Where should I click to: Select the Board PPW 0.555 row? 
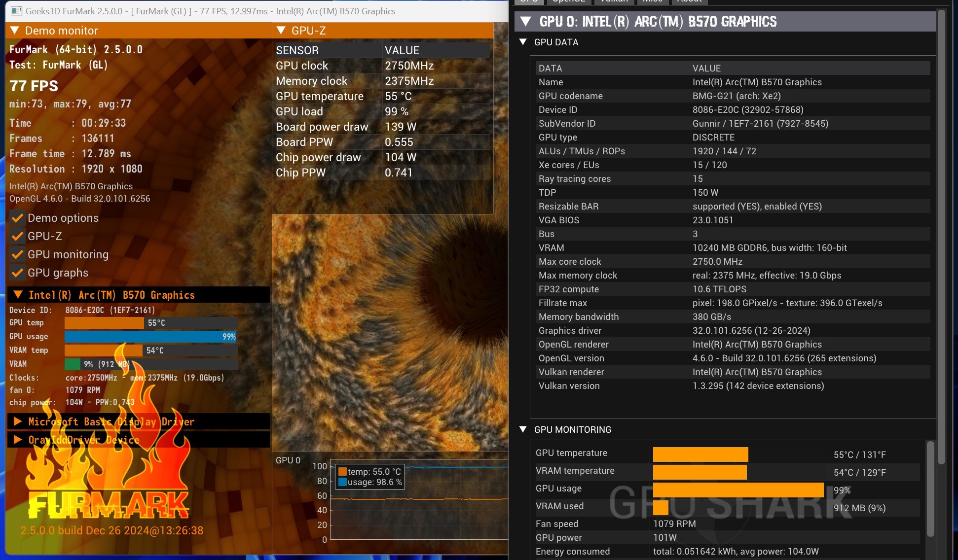382,142
